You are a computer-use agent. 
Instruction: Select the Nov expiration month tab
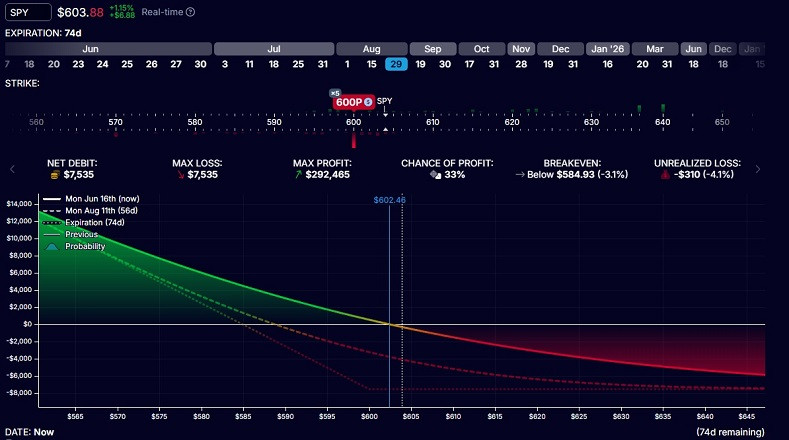click(521, 49)
